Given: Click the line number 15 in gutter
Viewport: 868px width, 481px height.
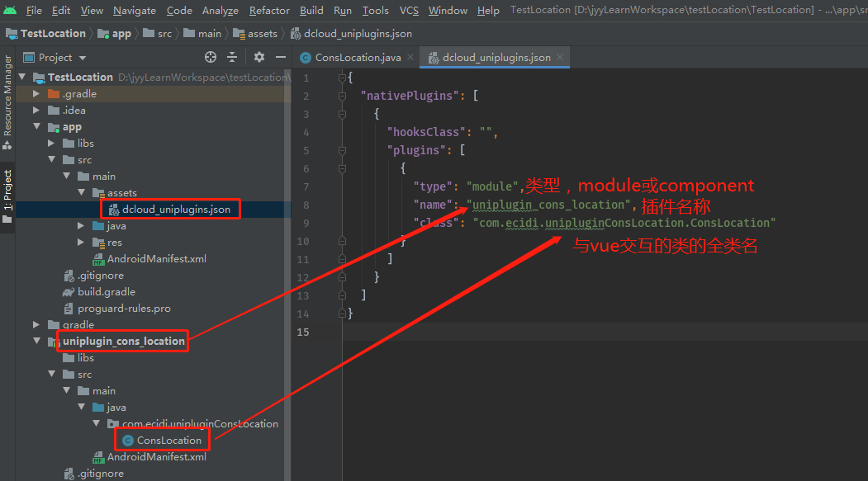Looking at the screenshot, I should point(303,332).
